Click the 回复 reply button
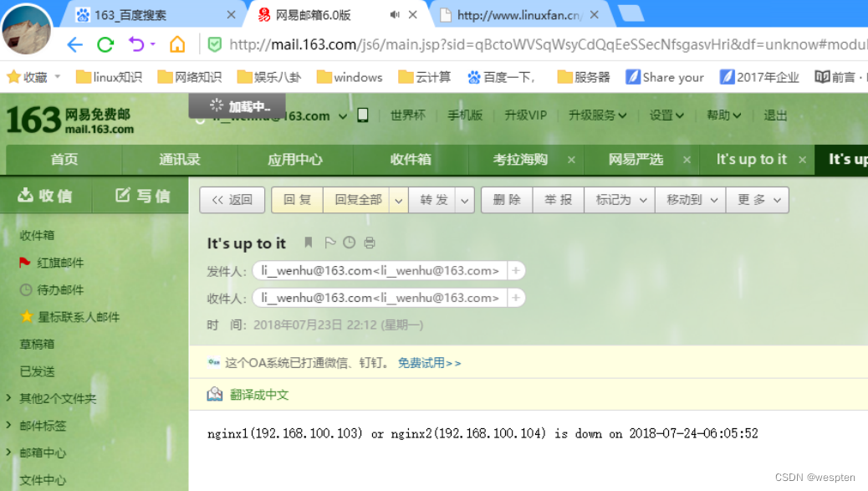This screenshot has height=491, width=868. (297, 200)
